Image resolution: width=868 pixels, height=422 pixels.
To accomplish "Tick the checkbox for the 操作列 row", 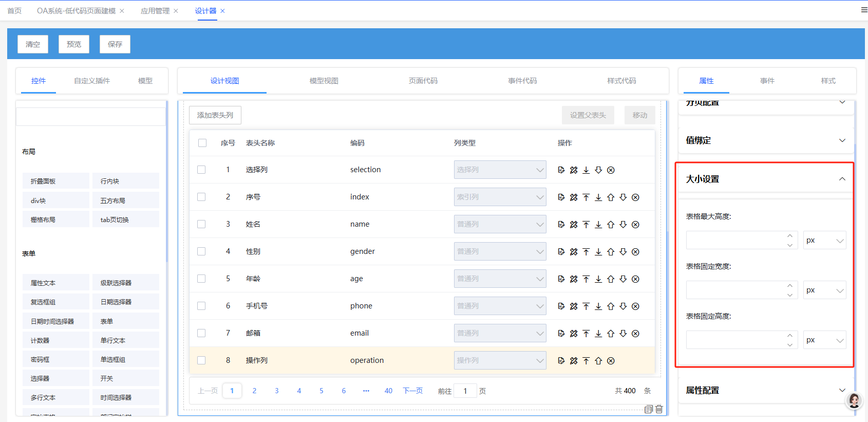I will [201, 361].
